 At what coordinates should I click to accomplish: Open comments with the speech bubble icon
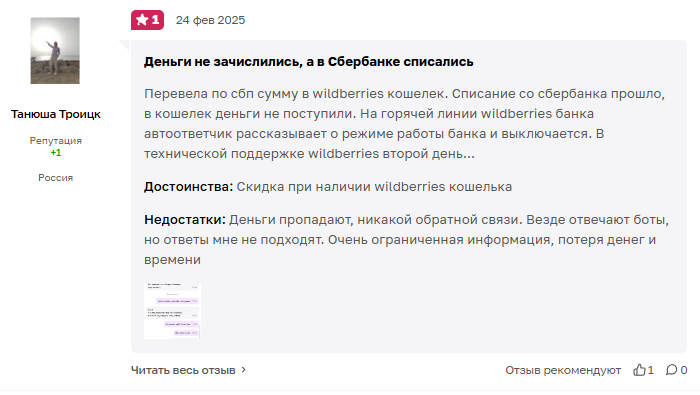pyautogui.click(x=671, y=370)
